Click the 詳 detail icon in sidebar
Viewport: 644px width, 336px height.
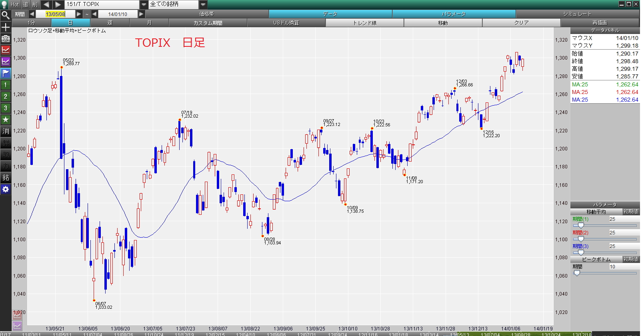click(x=6, y=143)
